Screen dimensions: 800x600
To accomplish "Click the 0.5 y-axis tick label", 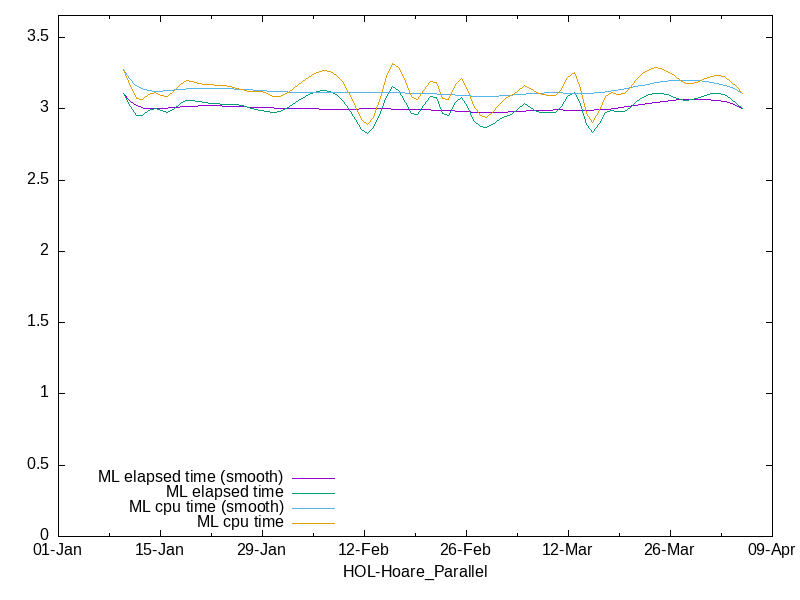I will tap(37, 465).
